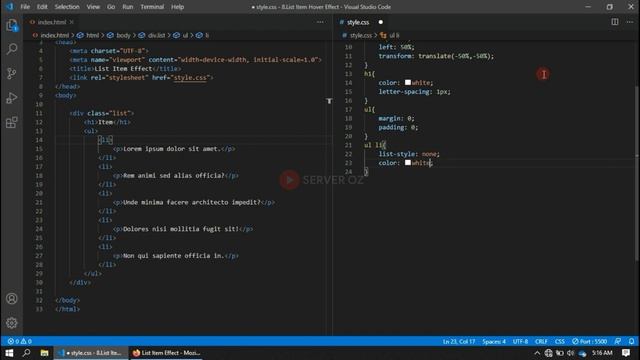
Task: Change indentation via Spaces: 4
Action: tap(493, 341)
